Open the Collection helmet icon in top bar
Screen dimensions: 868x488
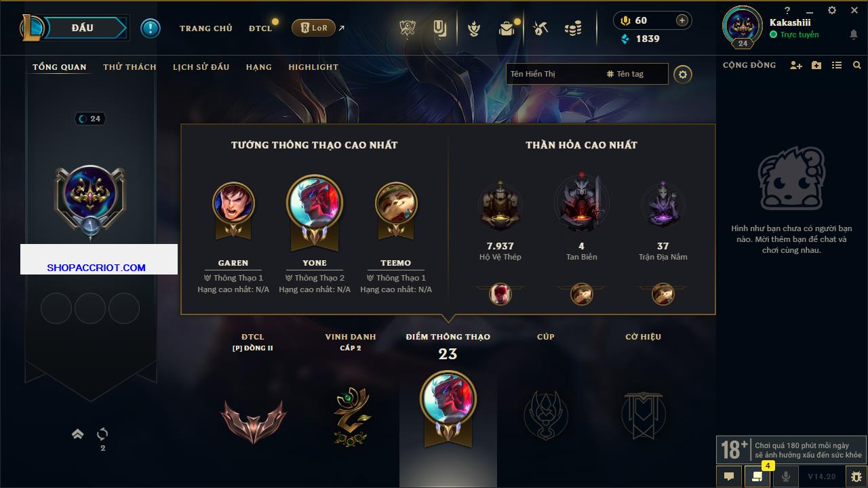tap(474, 28)
